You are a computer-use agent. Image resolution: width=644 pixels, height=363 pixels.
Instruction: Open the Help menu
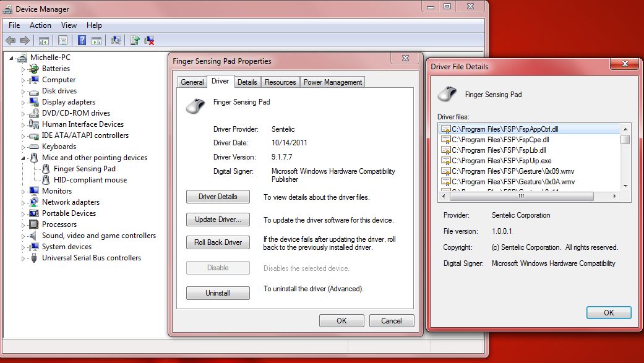(x=94, y=25)
